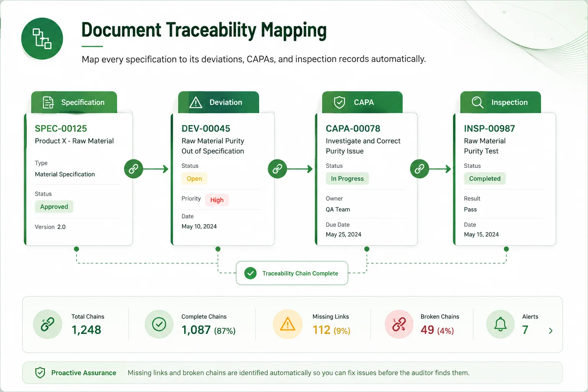Click 'Raw Material Purity Test' text
The height and width of the screenshot is (392, 588).
(485, 146)
